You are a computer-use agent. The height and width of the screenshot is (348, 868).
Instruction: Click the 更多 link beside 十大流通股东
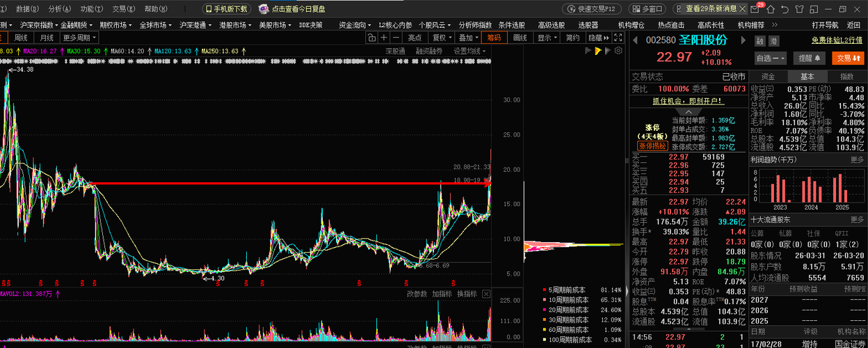(x=857, y=219)
